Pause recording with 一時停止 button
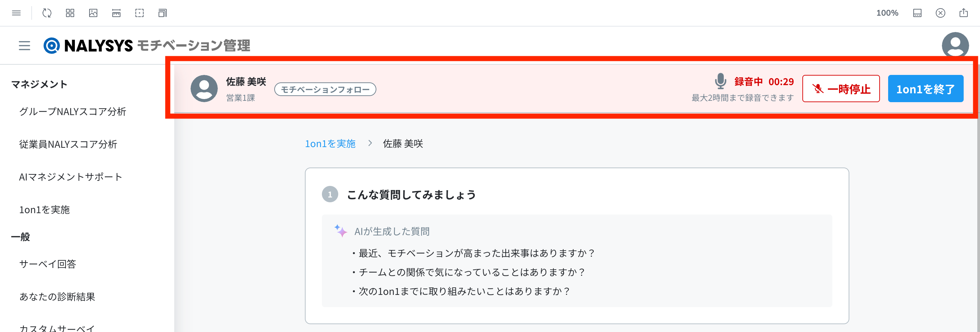 (841, 89)
